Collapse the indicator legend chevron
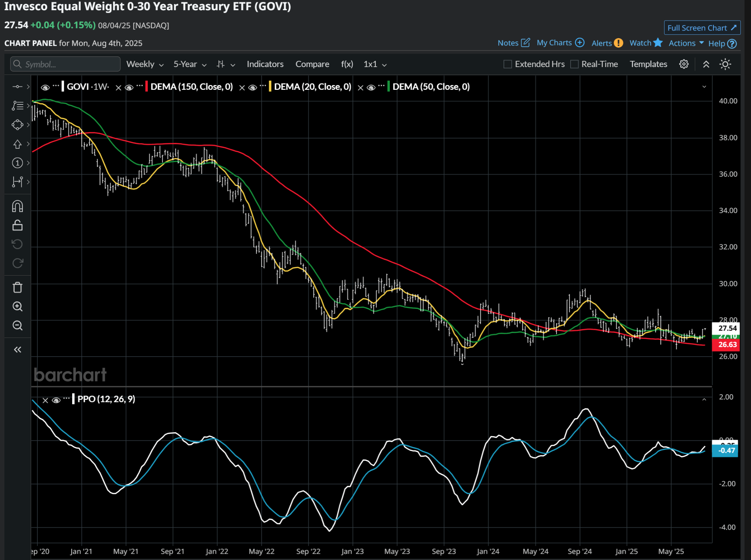 pos(704,87)
